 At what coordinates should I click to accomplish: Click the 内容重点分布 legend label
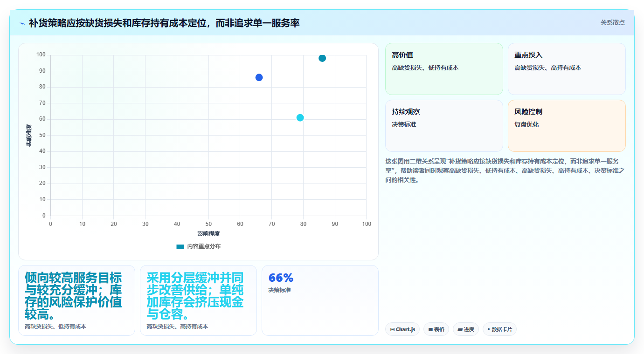click(204, 246)
